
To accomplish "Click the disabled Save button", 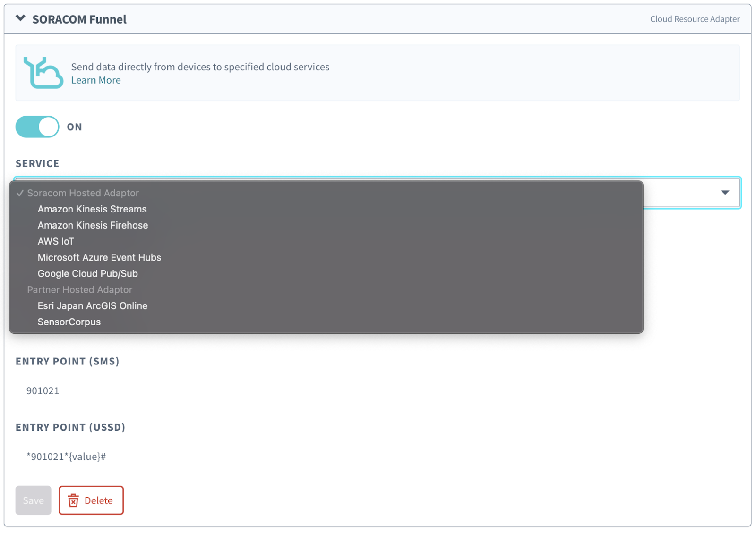I will pyautogui.click(x=33, y=500).
